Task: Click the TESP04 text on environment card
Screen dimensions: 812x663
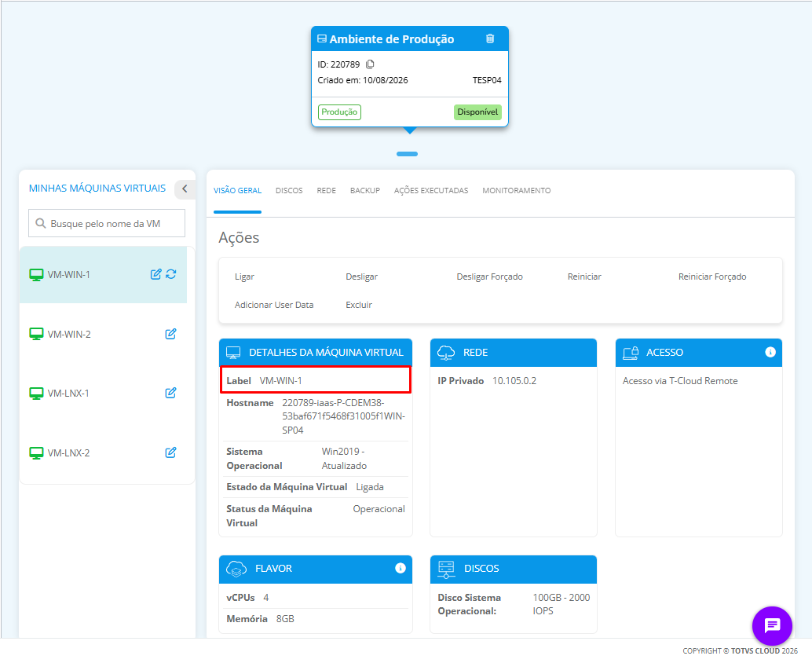Action: [x=487, y=80]
